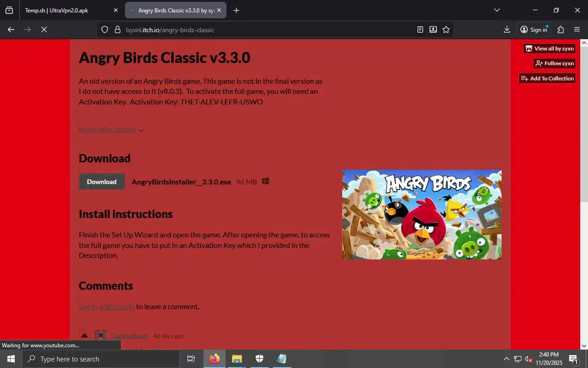Click Add To Collection

547,78
